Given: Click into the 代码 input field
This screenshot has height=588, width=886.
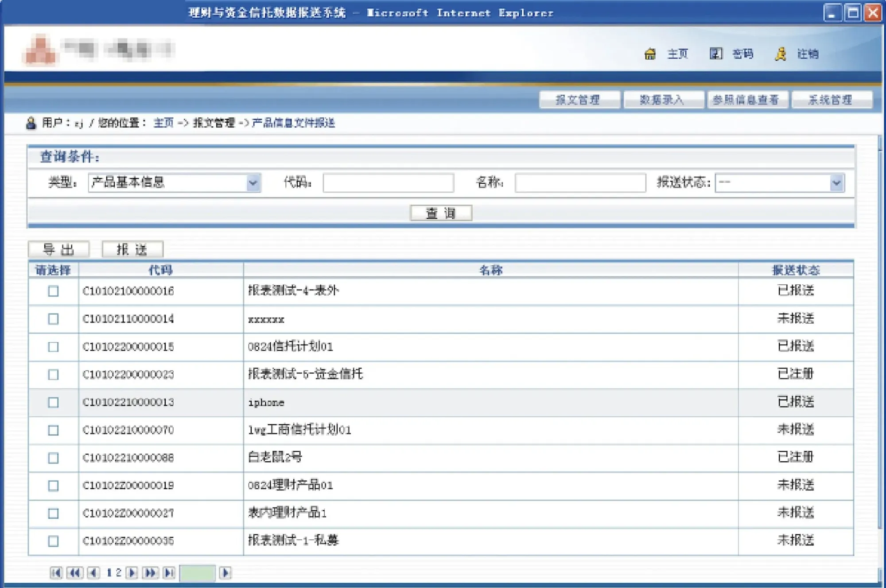Looking at the screenshot, I should click(x=388, y=182).
